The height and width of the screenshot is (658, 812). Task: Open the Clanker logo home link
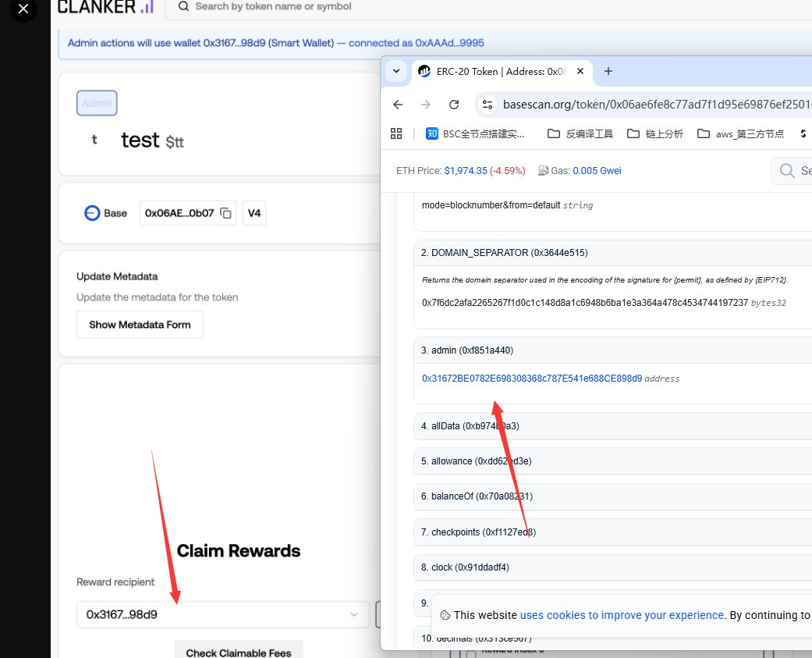coord(105,7)
